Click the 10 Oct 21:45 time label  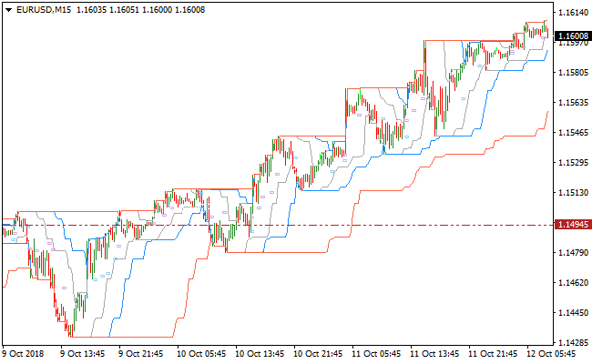click(x=319, y=354)
